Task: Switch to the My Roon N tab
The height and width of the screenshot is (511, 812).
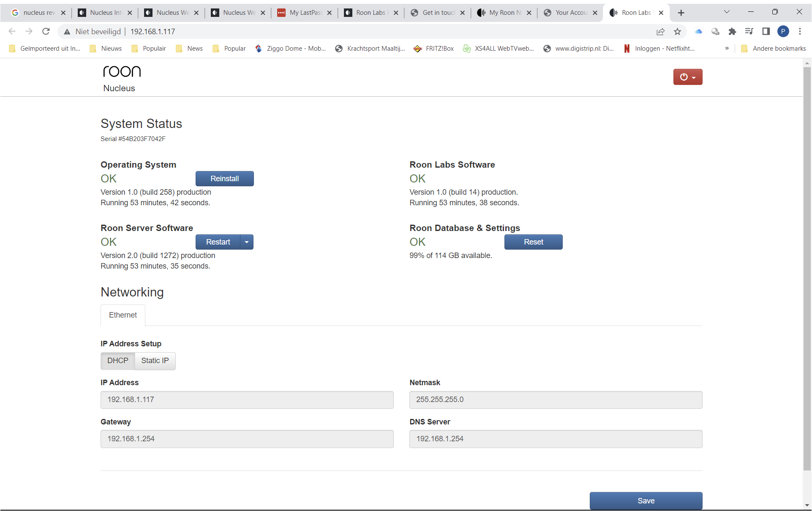Action: pyautogui.click(x=505, y=13)
